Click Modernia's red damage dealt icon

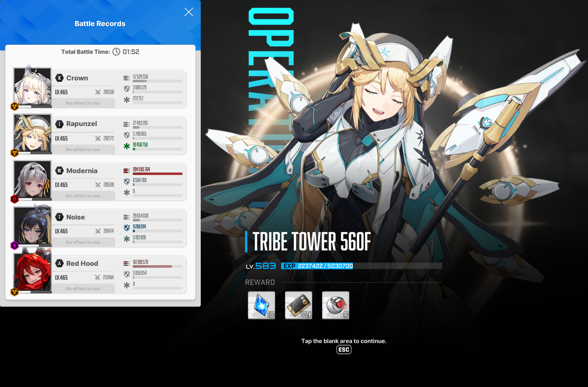point(127,171)
